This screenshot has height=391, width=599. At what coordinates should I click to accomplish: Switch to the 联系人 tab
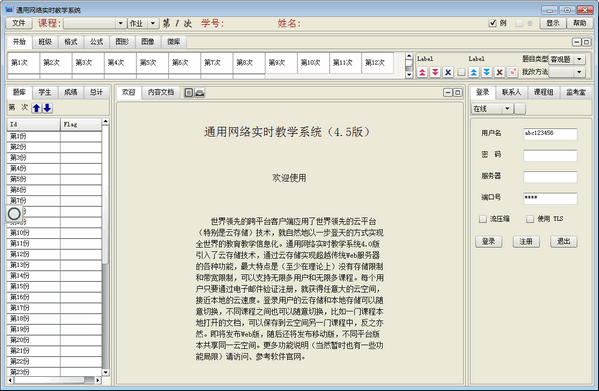click(x=512, y=92)
